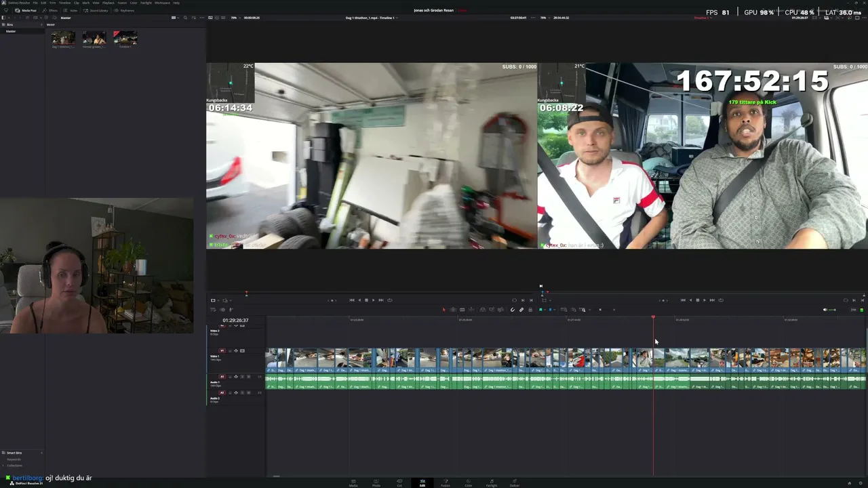Open the Playback menu
Viewport: 868px width, 488px height.
click(x=108, y=3)
